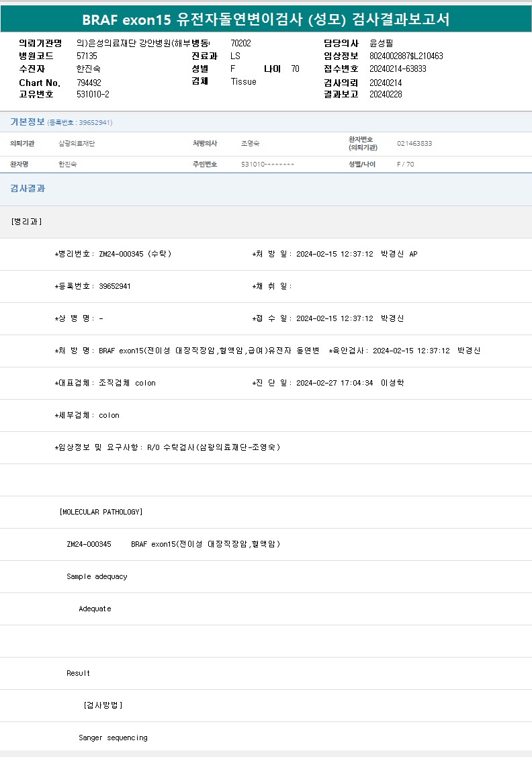
Task: Select the Chart No. value 794492
Action: (x=89, y=82)
